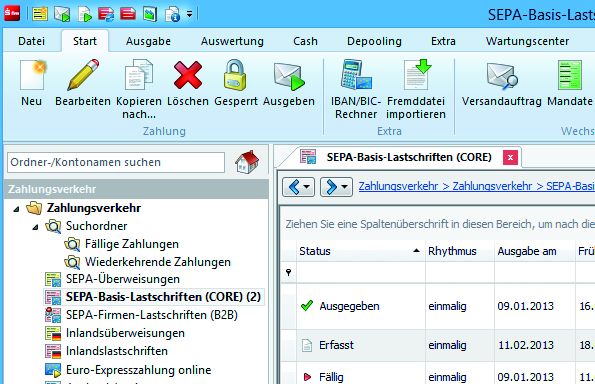Image resolution: width=595 pixels, height=384 pixels.
Task: Click the red S-firm application logo
Action: tap(12, 14)
